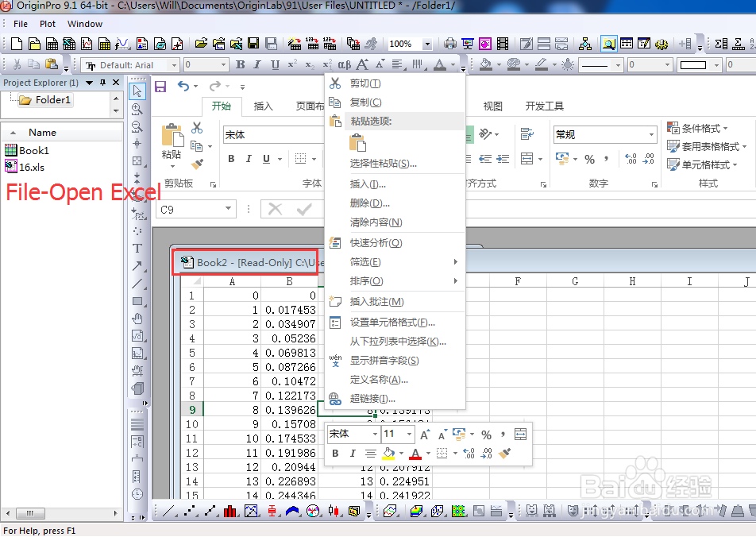Open the C9 name box dropdown
This screenshot has height=537, width=756.
point(228,208)
